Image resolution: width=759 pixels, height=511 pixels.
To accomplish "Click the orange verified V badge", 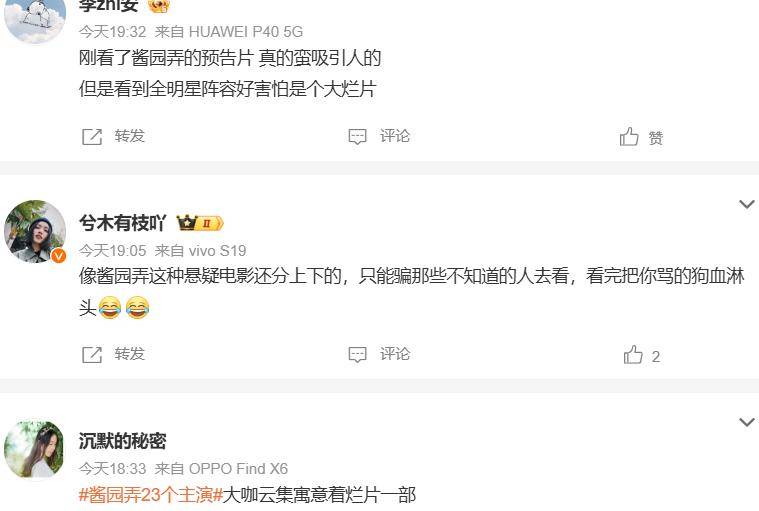I will point(59,255).
